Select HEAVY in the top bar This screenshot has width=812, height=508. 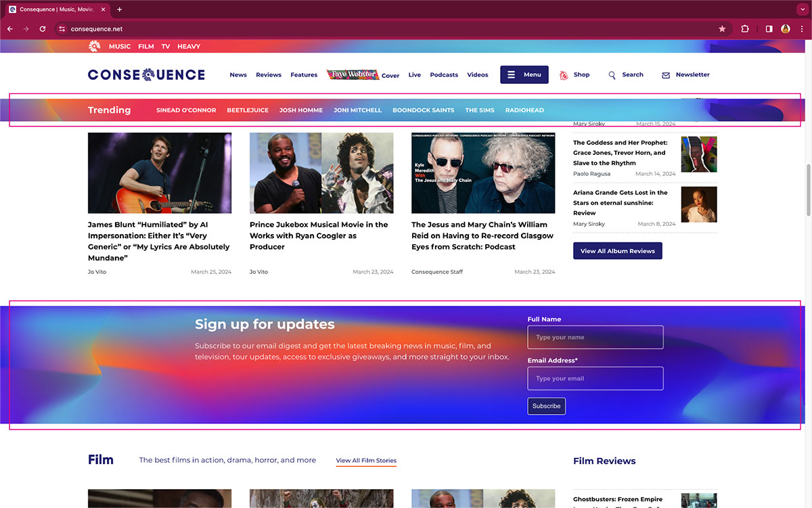(189, 47)
